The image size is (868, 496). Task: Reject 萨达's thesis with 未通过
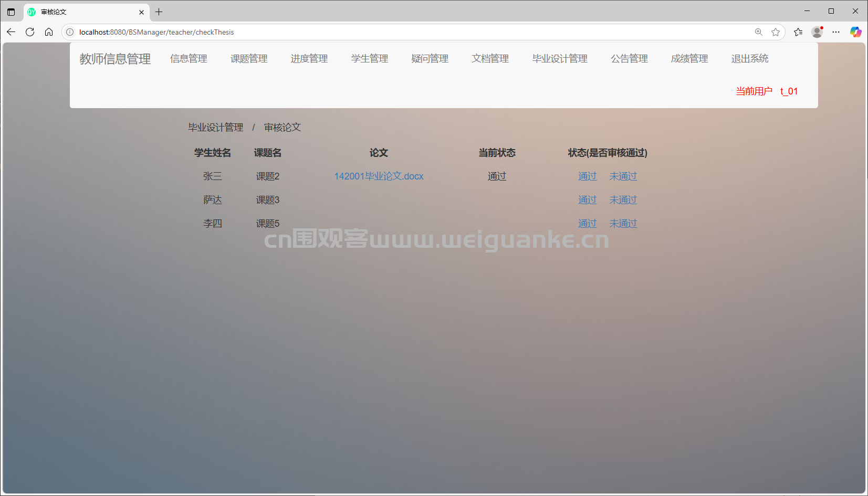tap(623, 200)
